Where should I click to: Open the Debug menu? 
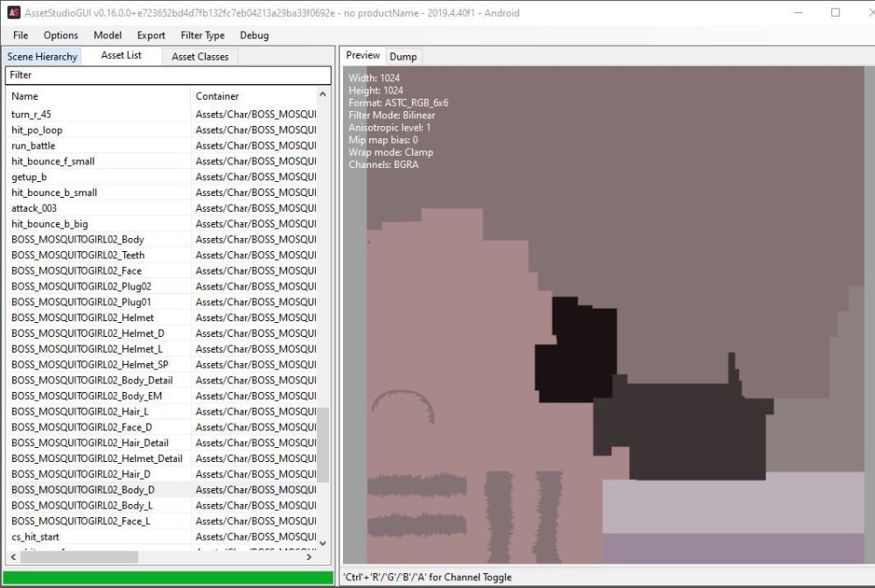254,35
